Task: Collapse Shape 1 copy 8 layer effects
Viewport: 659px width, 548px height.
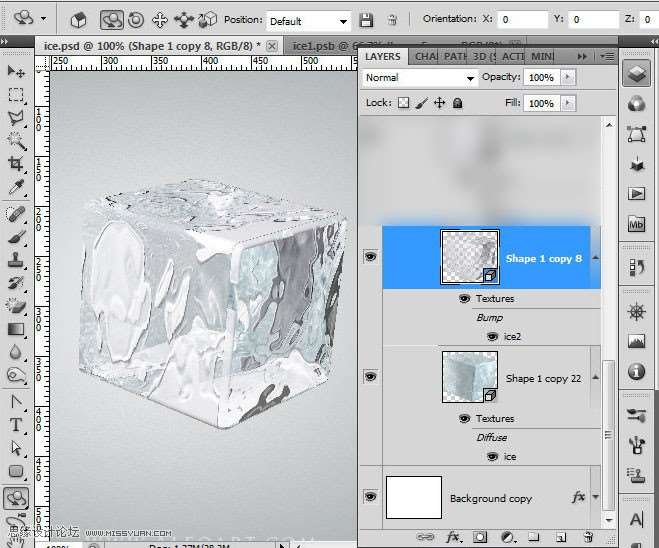Action: coord(595,258)
